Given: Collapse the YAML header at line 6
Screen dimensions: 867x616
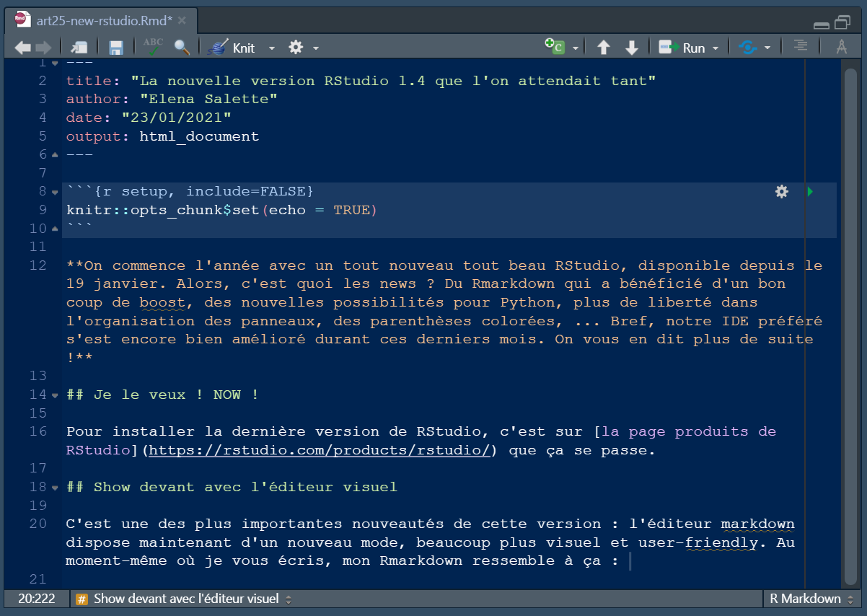Looking at the screenshot, I should (x=55, y=154).
